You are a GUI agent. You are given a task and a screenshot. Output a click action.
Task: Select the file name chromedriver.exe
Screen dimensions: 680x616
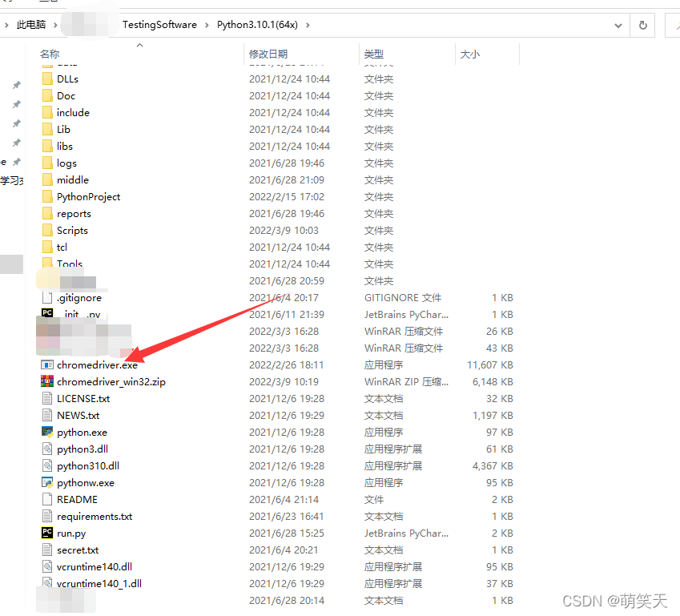[x=97, y=365]
